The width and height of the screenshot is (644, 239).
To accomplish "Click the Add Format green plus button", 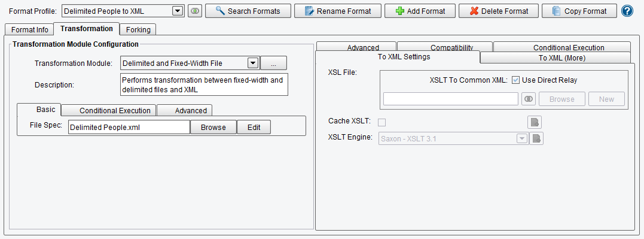I will [x=420, y=11].
